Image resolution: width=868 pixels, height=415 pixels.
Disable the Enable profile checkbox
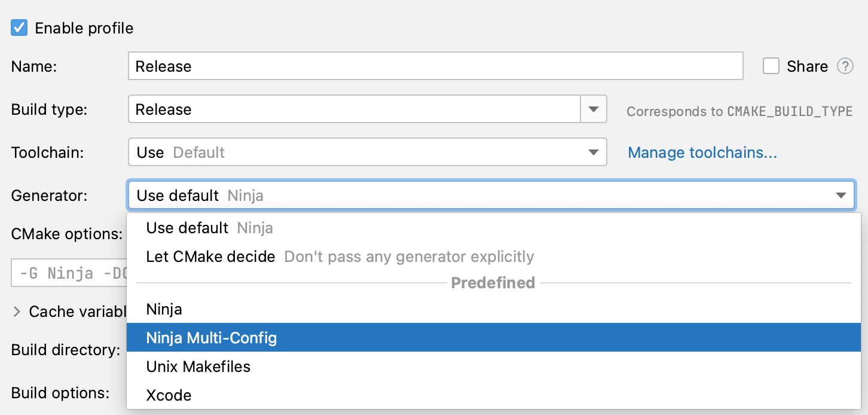(17, 28)
